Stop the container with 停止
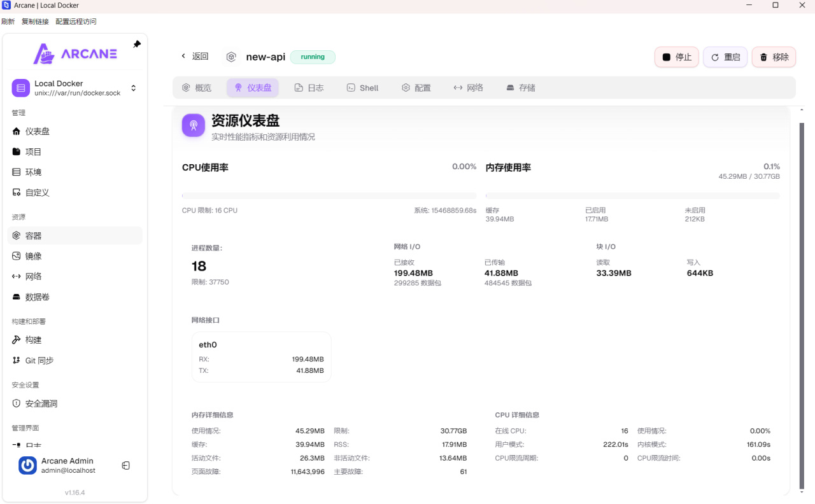 click(677, 57)
